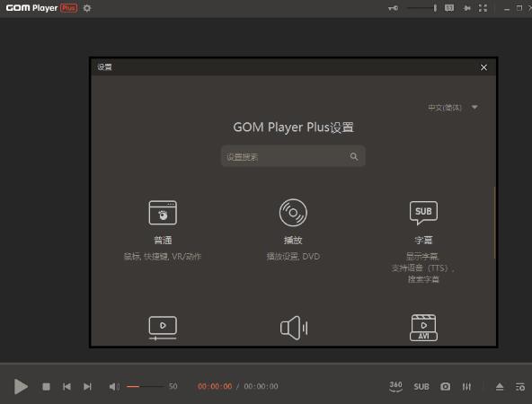This screenshot has height=404, width=532.
Task: Click the current time 00:00:00 in orange
Action: pyautogui.click(x=215, y=386)
